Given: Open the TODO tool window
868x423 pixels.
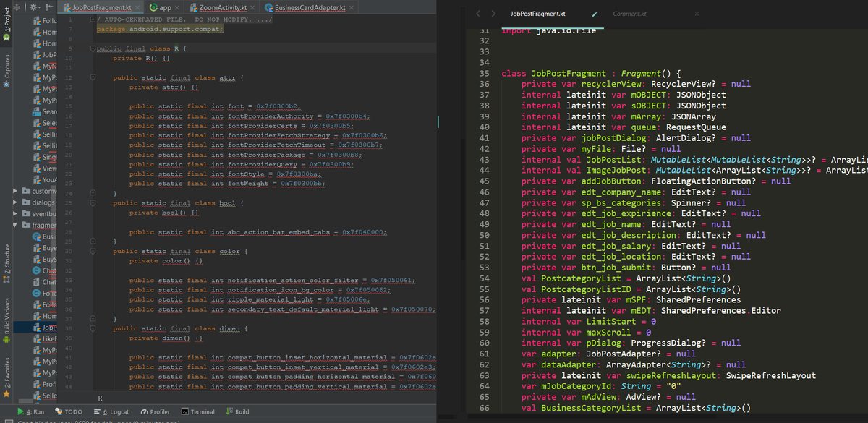Looking at the screenshot, I should click(x=69, y=411).
